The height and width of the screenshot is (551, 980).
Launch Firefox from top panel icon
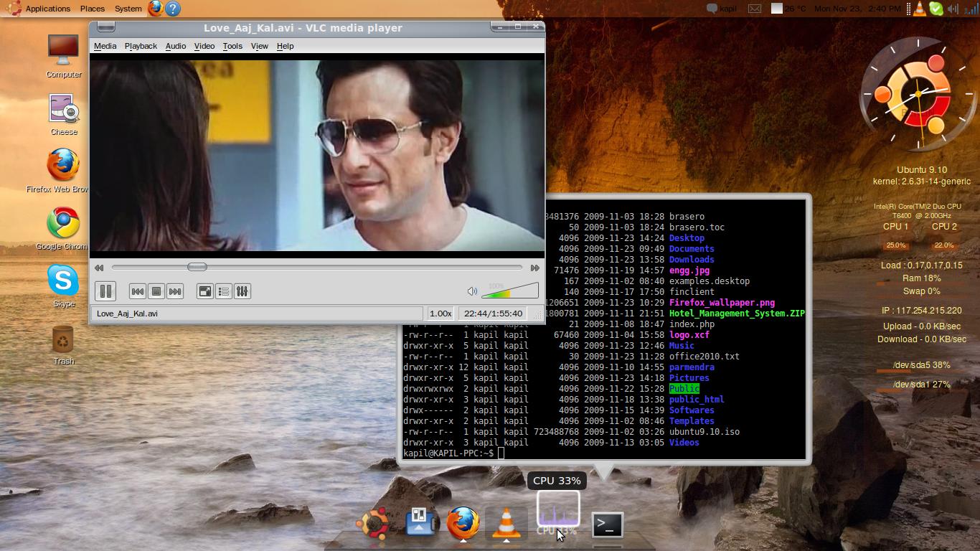point(156,9)
